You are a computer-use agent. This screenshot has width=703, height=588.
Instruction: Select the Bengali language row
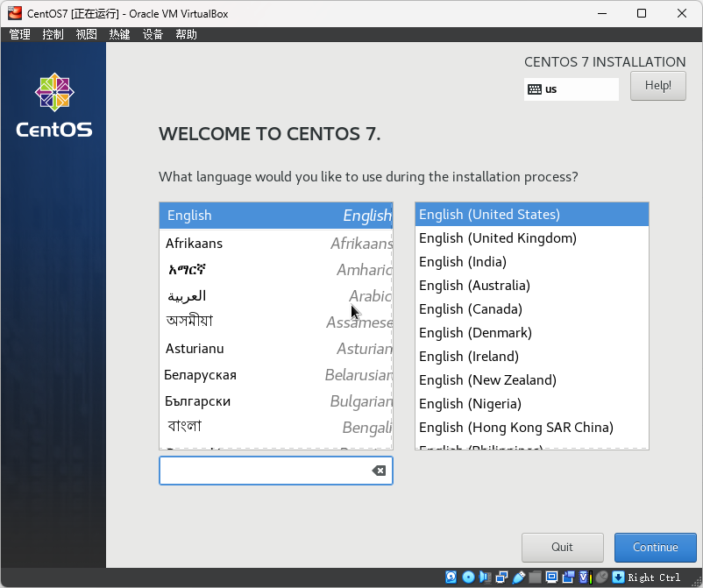tap(276, 427)
